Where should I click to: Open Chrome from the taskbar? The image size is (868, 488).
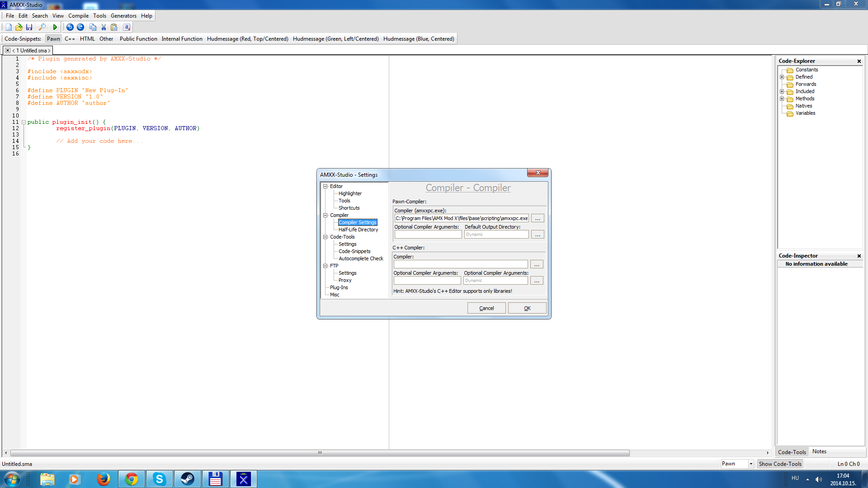(x=132, y=479)
